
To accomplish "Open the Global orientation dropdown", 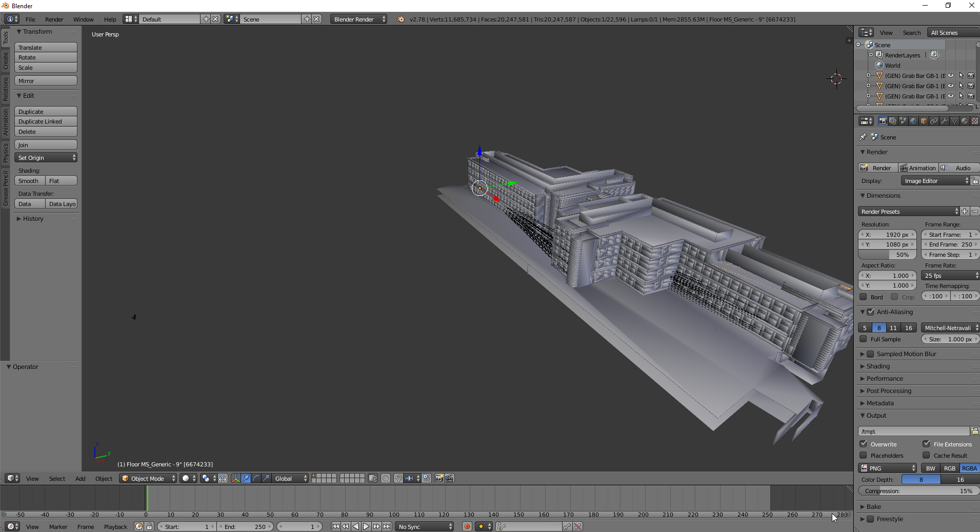I will (290, 478).
